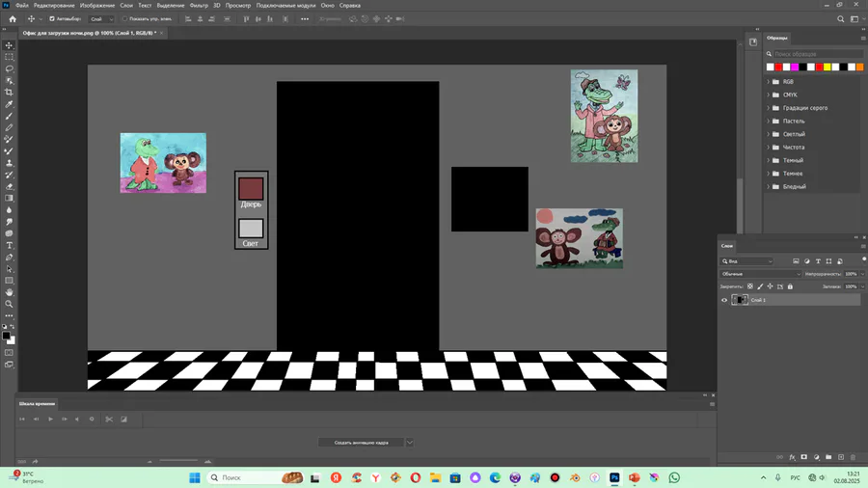
Task: Toggle lock all for the layer
Action: point(790,286)
